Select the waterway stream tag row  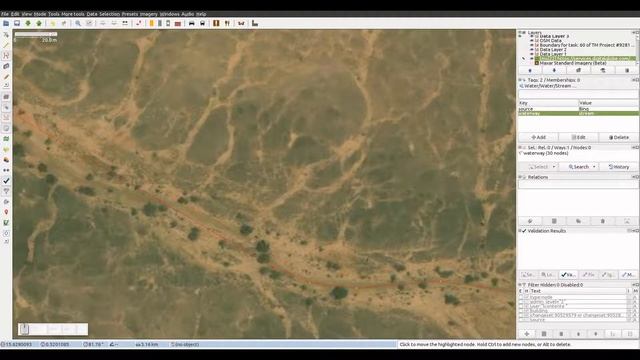point(578,113)
